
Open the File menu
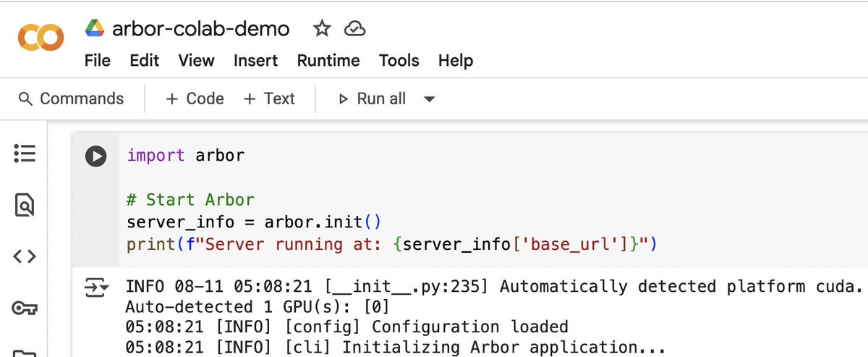98,61
